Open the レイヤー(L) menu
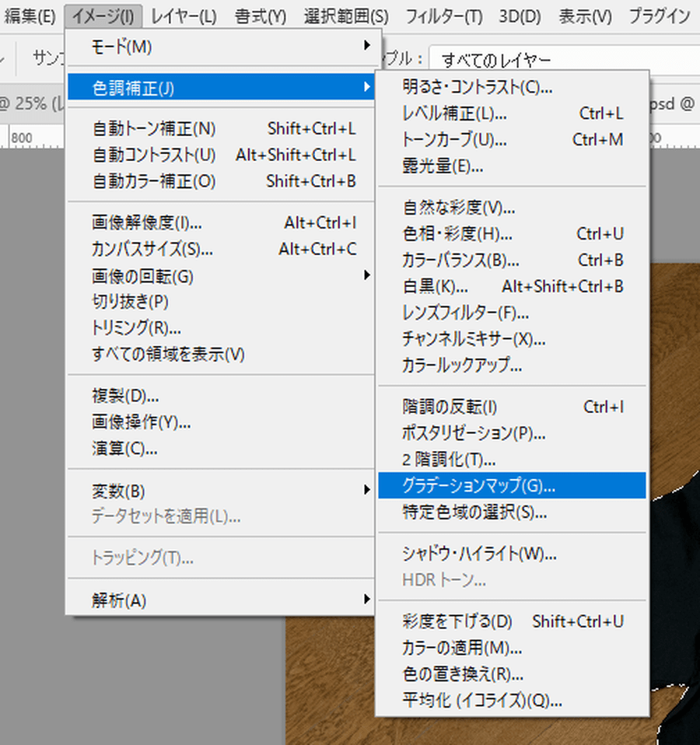Viewport: 700px width, 745px height. click(184, 17)
